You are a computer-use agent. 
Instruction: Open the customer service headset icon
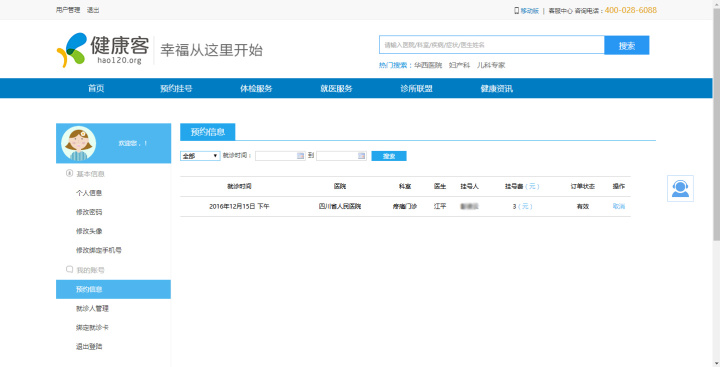coord(680,188)
